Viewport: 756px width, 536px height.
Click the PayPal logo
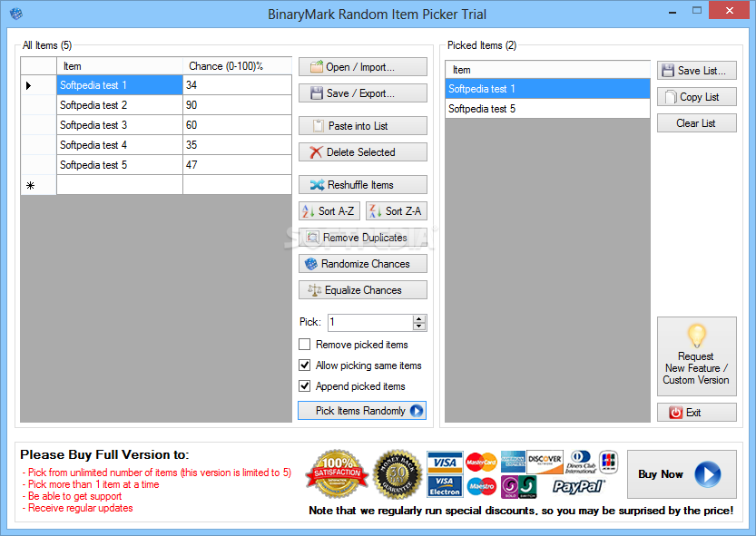(579, 486)
